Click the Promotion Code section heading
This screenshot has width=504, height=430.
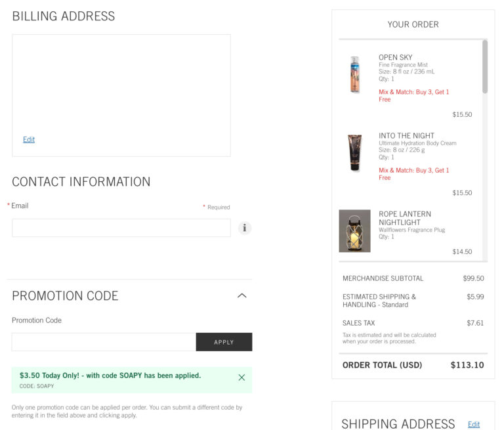point(65,296)
